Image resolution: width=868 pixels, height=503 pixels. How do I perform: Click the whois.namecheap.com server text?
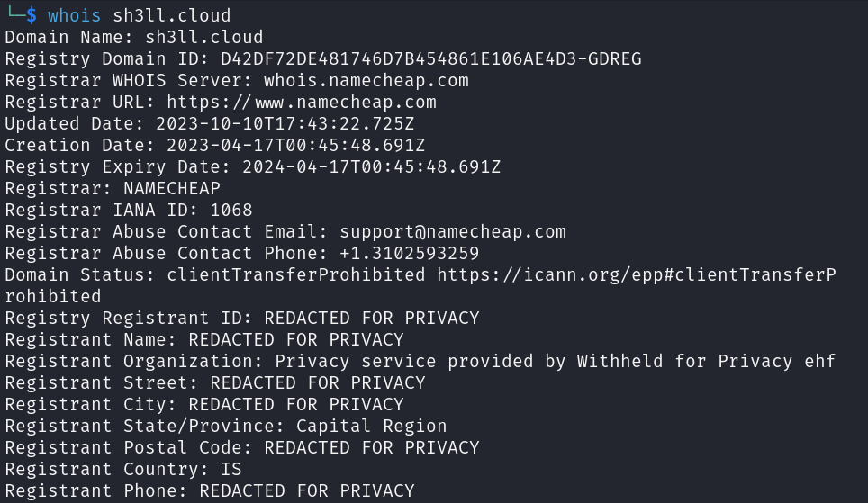pyautogui.click(x=366, y=81)
